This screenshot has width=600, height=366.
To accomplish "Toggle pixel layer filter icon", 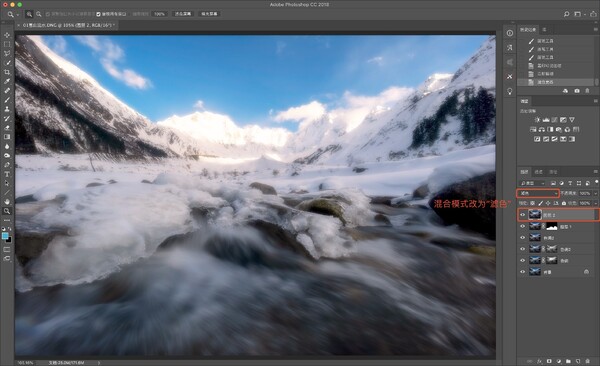I will coord(553,183).
